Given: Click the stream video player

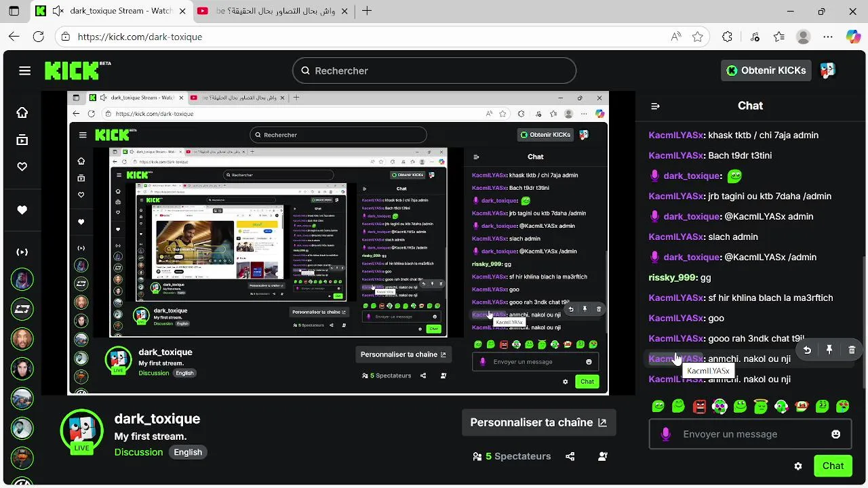Looking at the screenshot, I should coord(338,243).
